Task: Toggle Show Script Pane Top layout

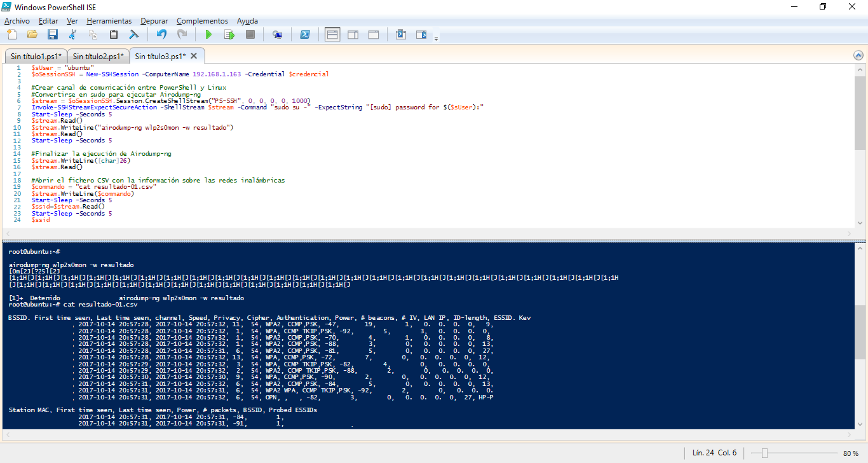Action: (332, 34)
